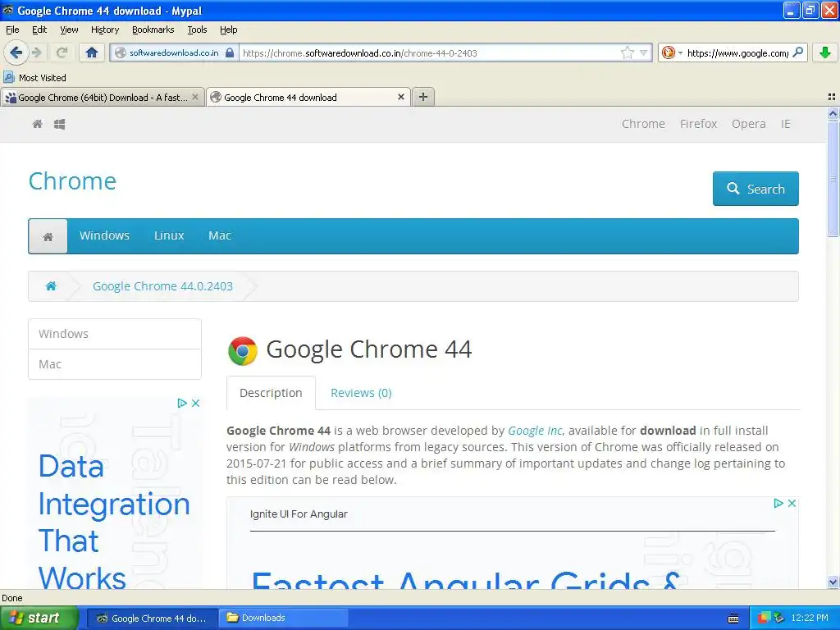Open the Google Chrome 44.0.2403 breadcrumb link
Screen dimensions: 840x630
pyautogui.click(x=163, y=286)
